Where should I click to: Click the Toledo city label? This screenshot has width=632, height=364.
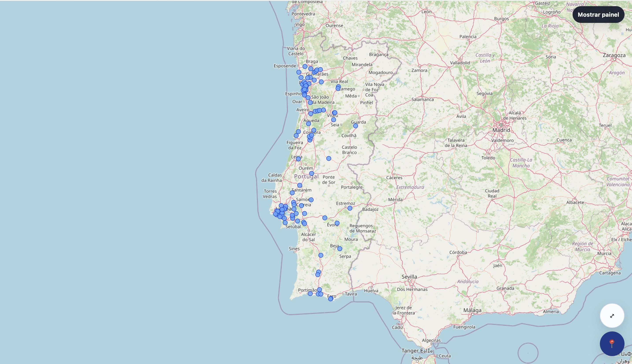pyautogui.click(x=488, y=158)
